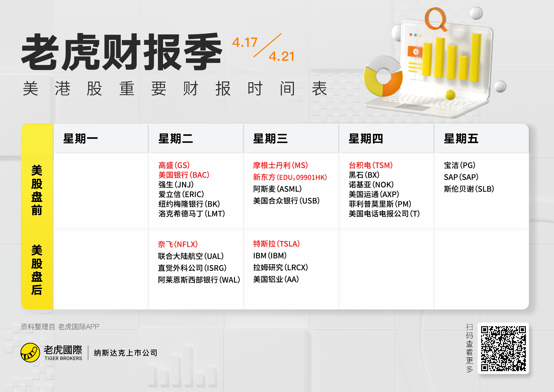The width and height of the screenshot is (554, 392).
Task: Click 宝洁 (PG) entry
Action: pos(460,165)
